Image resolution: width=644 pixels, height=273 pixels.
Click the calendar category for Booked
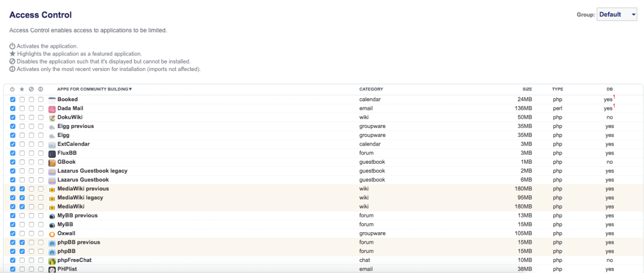pyautogui.click(x=370, y=99)
